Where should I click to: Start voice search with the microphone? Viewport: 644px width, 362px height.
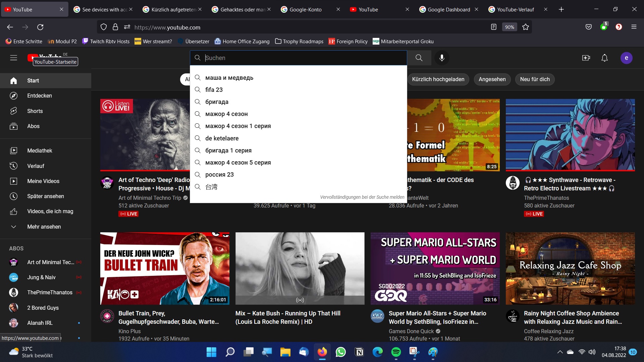(x=442, y=58)
